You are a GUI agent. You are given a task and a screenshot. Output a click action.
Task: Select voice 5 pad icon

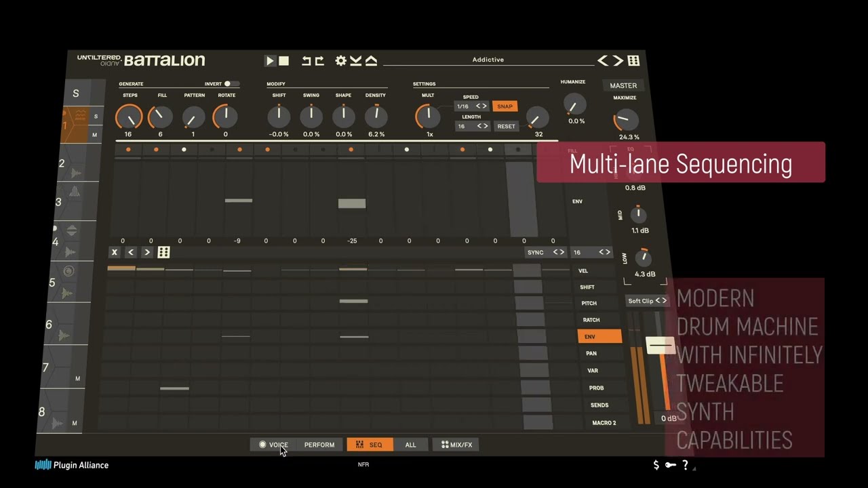(x=68, y=271)
